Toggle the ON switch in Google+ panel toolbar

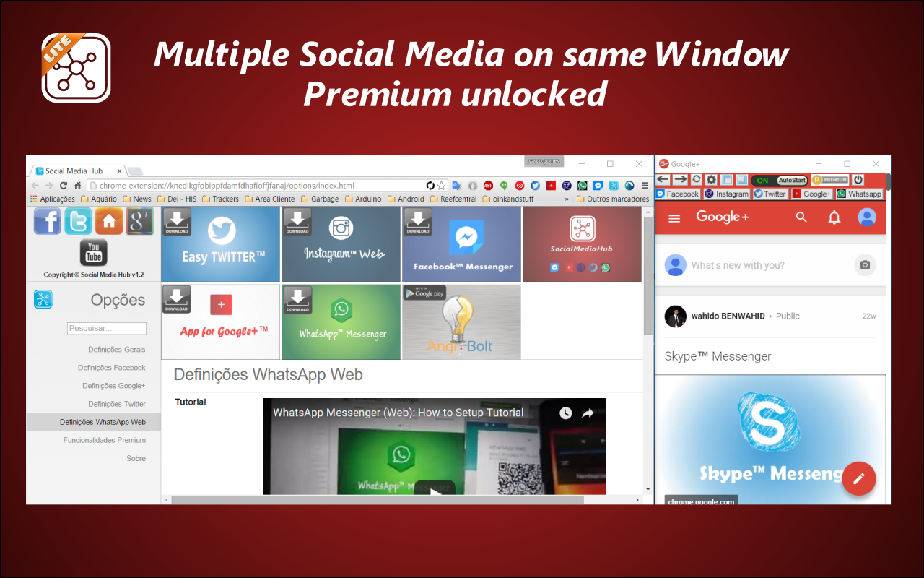tap(763, 180)
